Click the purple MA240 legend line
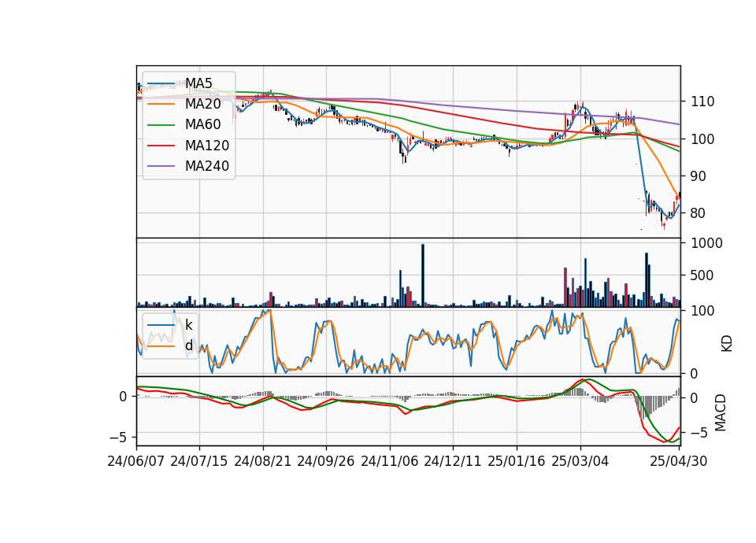756x543 pixels. click(161, 166)
